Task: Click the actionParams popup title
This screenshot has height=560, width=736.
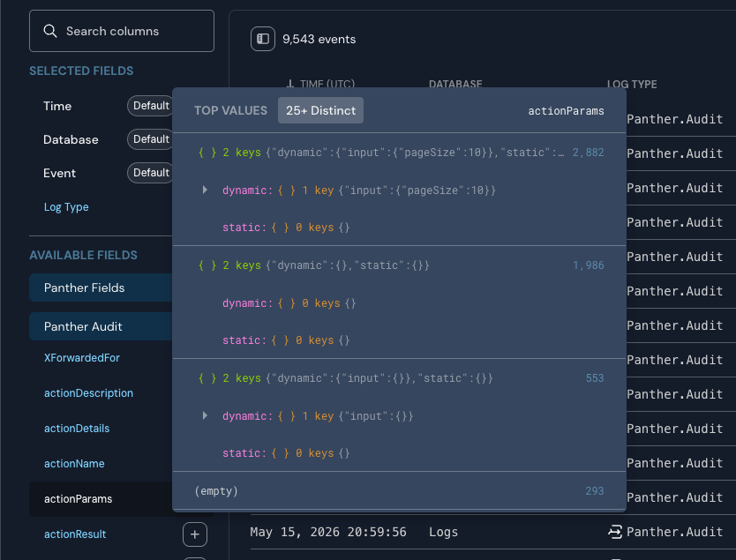Action: 566,111
